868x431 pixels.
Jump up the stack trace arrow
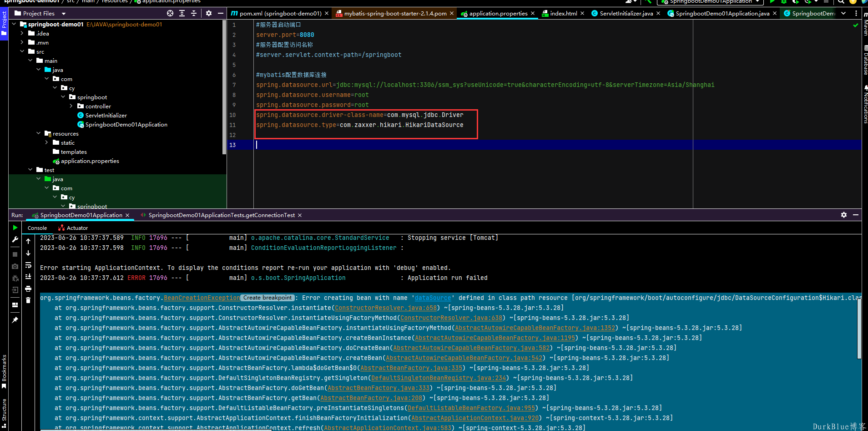(x=28, y=241)
